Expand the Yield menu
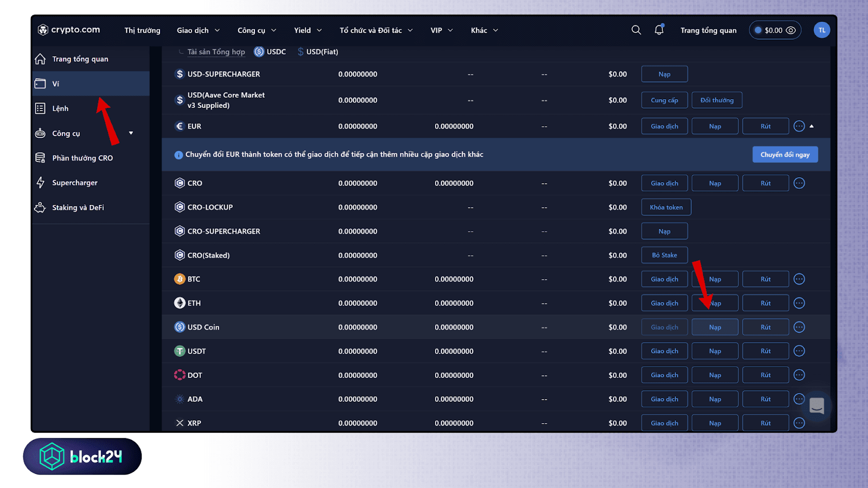The image size is (868, 488). 308,30
